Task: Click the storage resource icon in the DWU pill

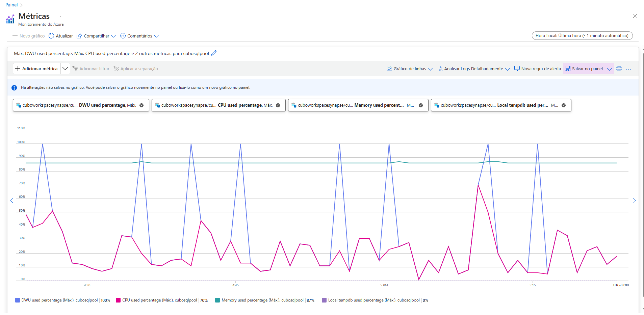Action: tap(19, 105)
